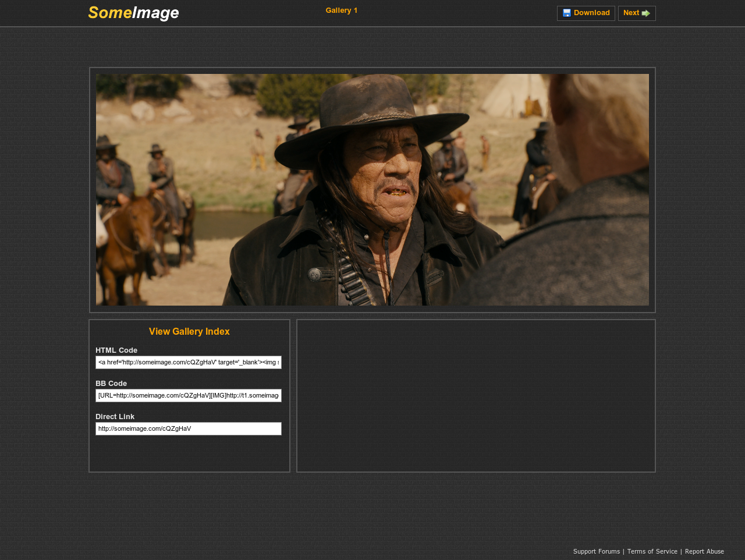Select the Direct Link field
The width and height of the screenshot is (745, 560).
point(189,428)
